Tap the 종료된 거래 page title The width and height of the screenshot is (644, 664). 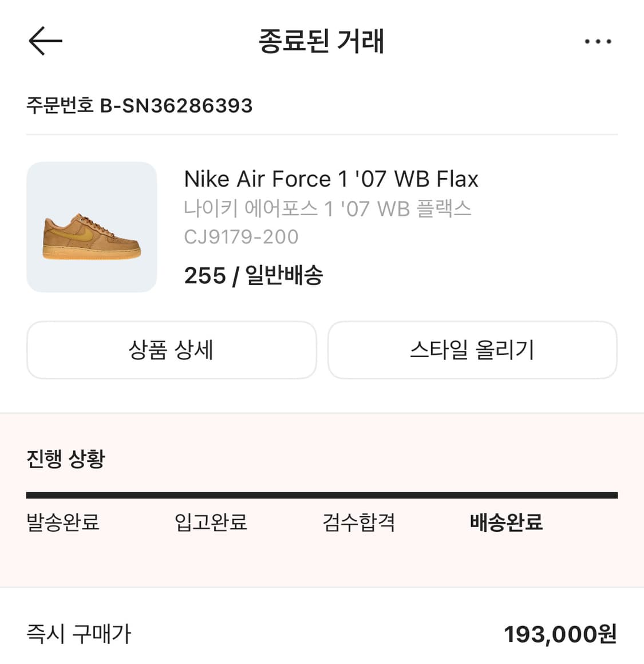pyautogui.click(x=321, y=41)
